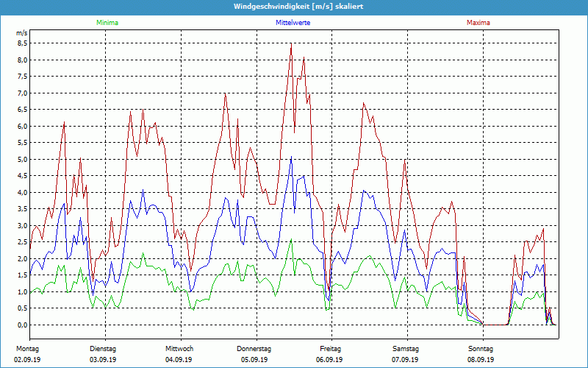This screenshot has width=588, height=368.
Task: Click the 1,0 y-axis value
Action: tap(23, 291)
